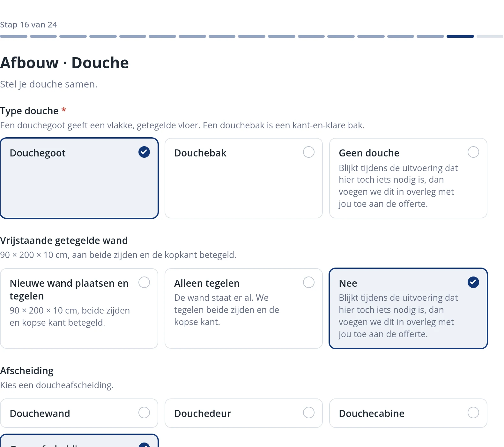Choose Nee for vrijstaande getegelde wand
The image size is (504, 447).
[x=408, y=308]
